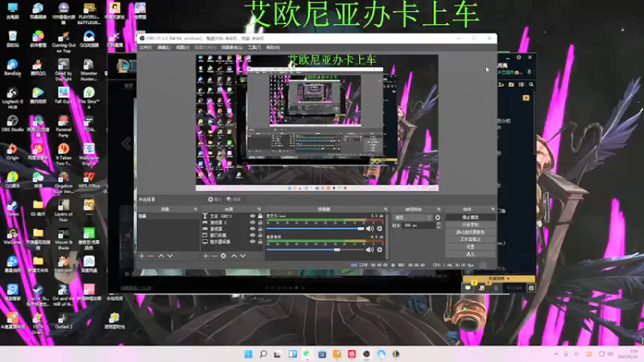Remove the selected source with the minus icon
Image resolution: width=644 pixels, height=362 pixels.
[214, 256]
